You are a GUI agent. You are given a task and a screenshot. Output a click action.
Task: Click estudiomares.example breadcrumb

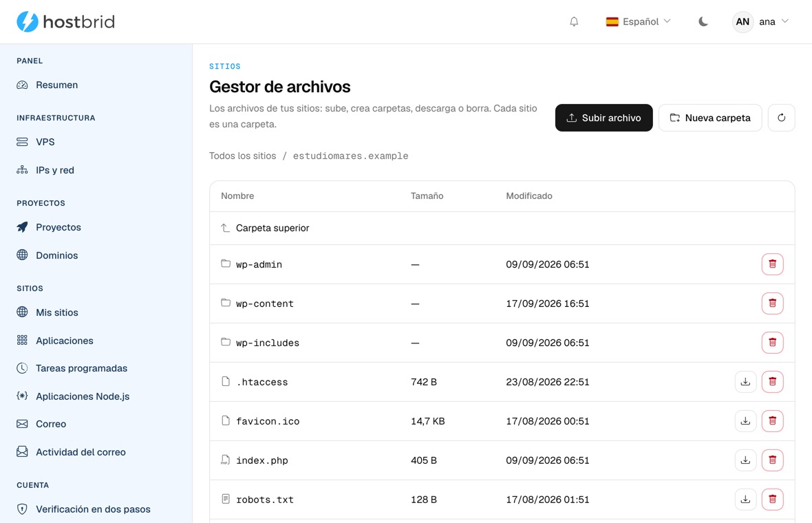[x=350, y=156]
